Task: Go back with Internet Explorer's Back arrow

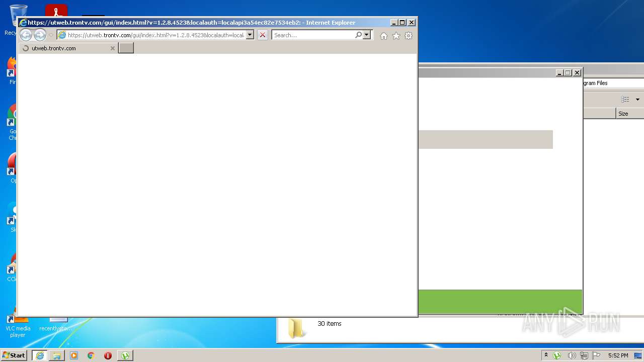Action: 26,35
